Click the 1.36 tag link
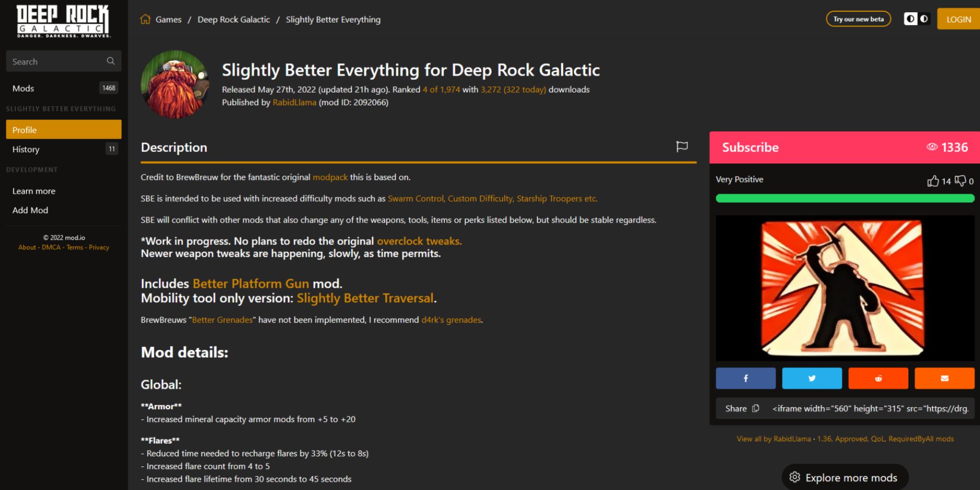This screenshot has width=980, height=490. click(824, 439)
